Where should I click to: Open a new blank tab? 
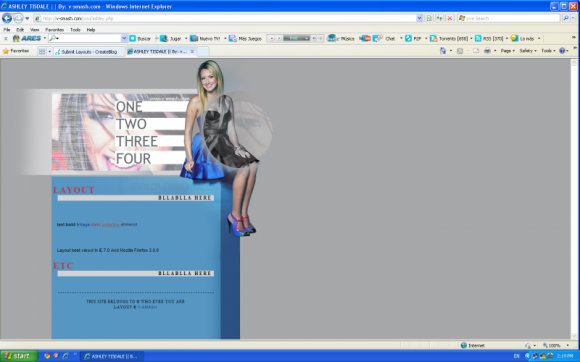click(x=203, y=52)
